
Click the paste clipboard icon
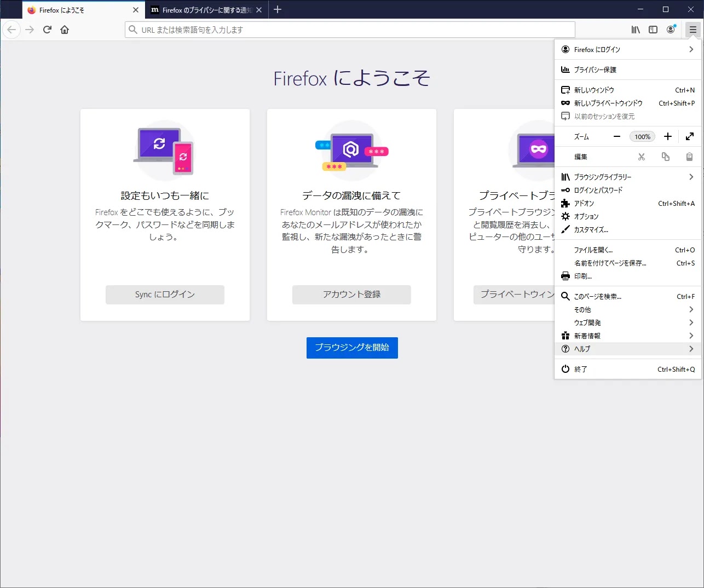pos(690,157)
